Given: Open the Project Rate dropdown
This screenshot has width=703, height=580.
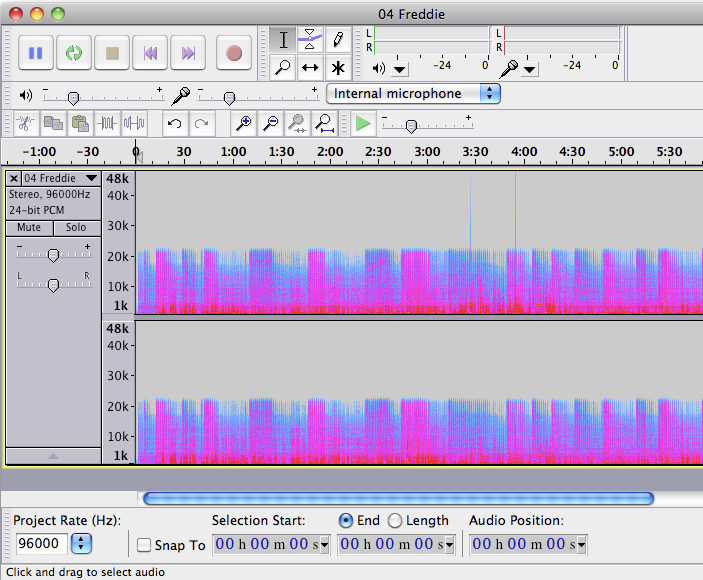Looking at the screenshot, I should click(x=82, y=544).
